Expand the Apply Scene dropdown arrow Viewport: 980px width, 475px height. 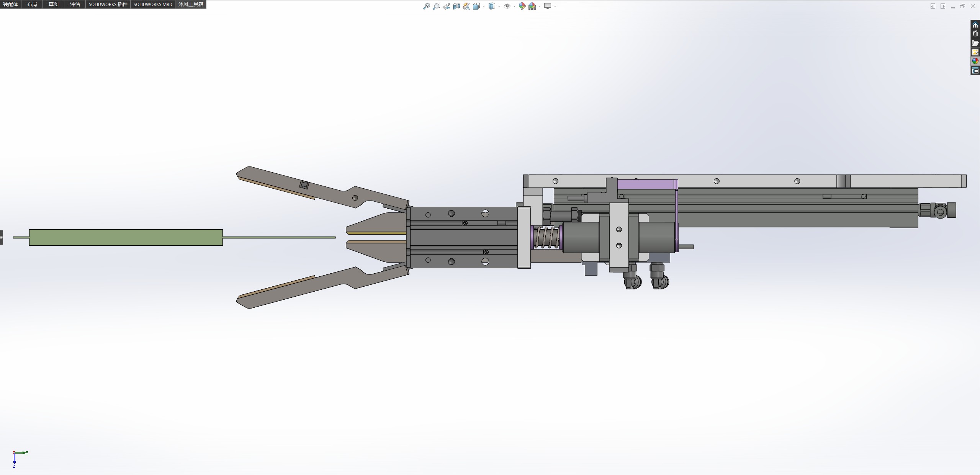point(540,6)
